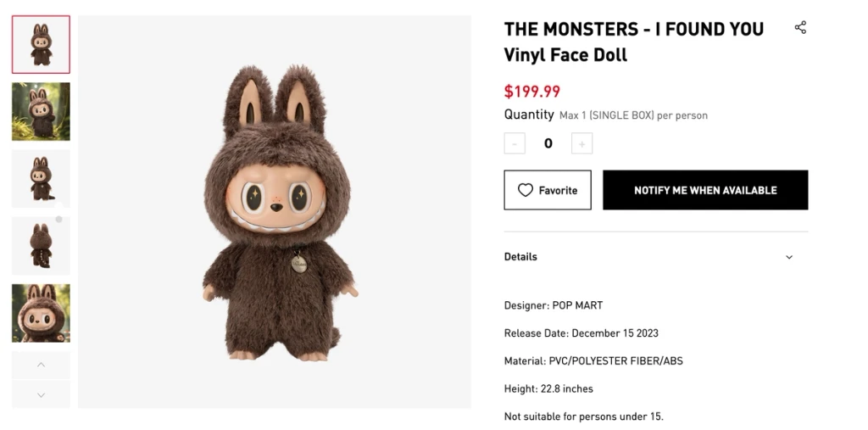Click the Details section heading
868x430 pixels.
[x=520, y=257]
